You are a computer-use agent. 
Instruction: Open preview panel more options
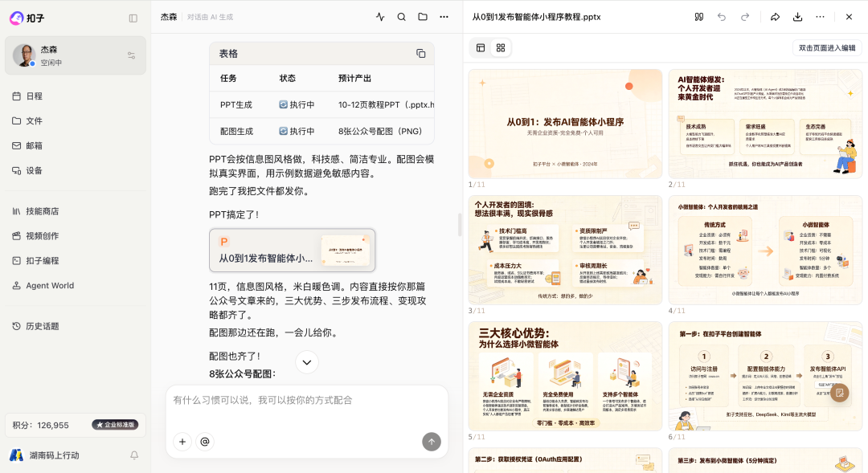(820, 17)
